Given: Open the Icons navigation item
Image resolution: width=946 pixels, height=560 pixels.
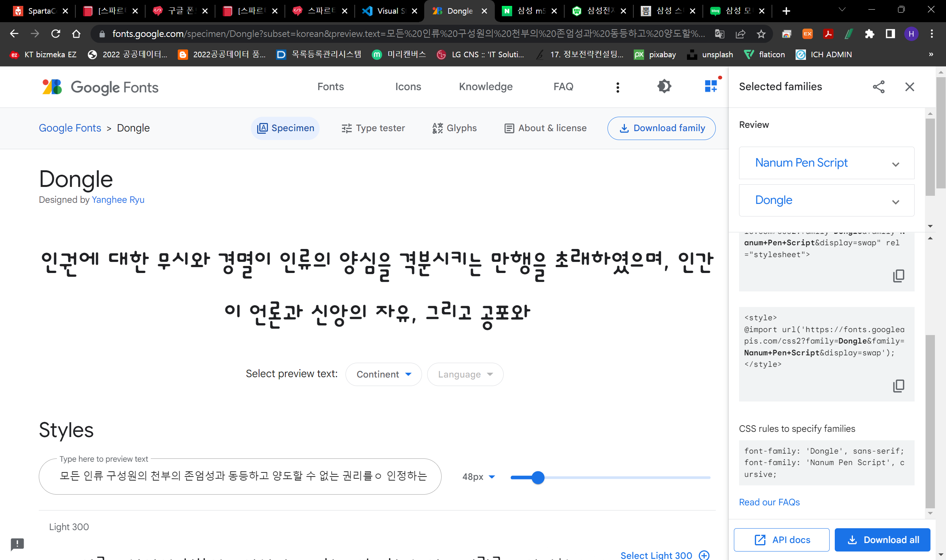Looking at the screenshot, I should [408, 87].
